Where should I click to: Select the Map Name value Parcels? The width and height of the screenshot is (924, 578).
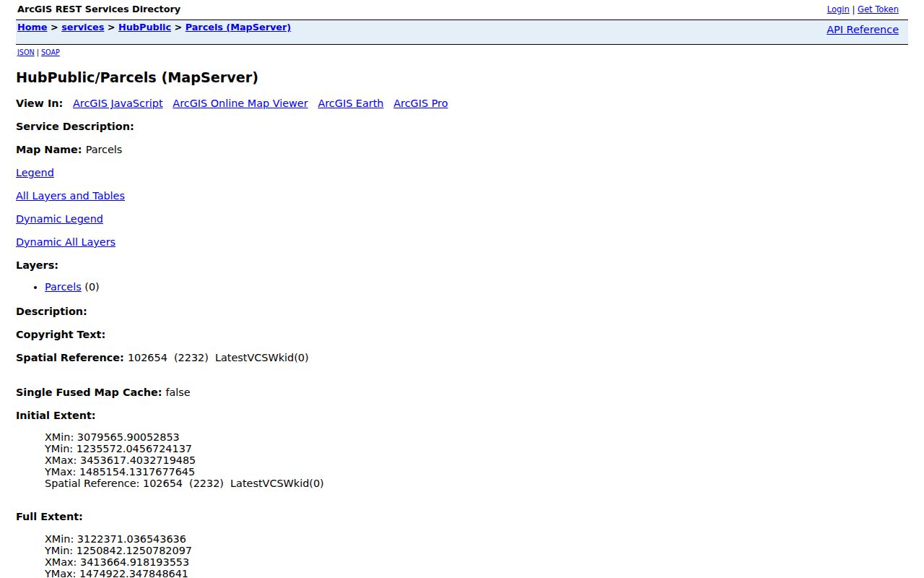coord(104,150)
